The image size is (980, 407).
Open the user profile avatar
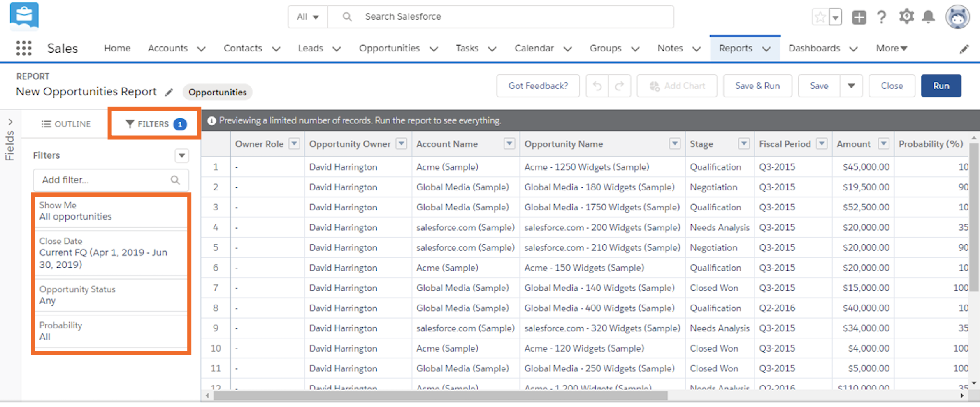click(x=957, y=16)
